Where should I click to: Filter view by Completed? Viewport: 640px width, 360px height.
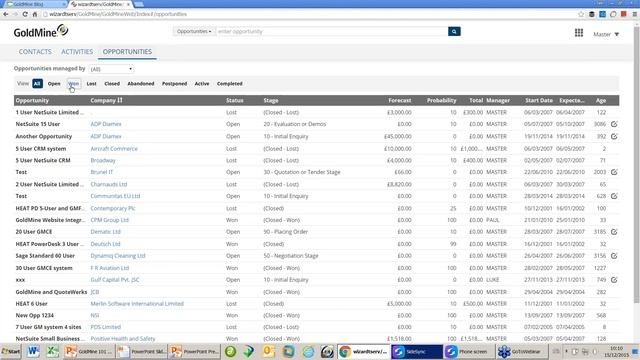[x=230, y=84]
